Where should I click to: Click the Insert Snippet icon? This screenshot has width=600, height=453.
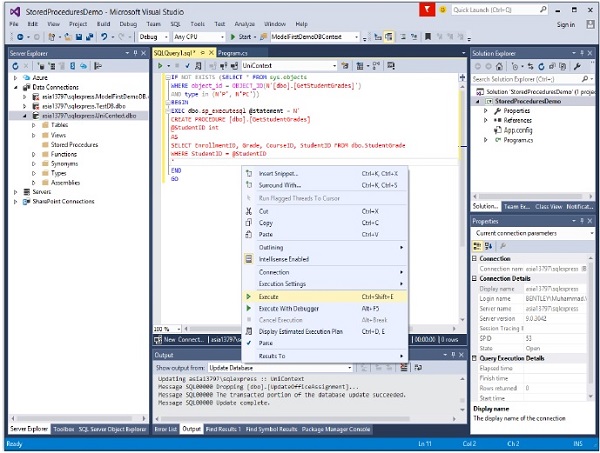(250, 173)
